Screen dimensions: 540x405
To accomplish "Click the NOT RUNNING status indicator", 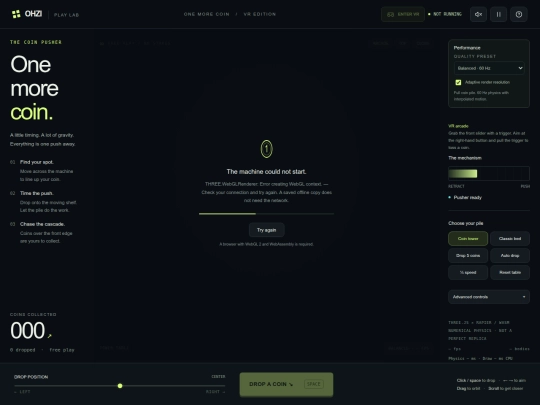I will [x=445, y=14].
